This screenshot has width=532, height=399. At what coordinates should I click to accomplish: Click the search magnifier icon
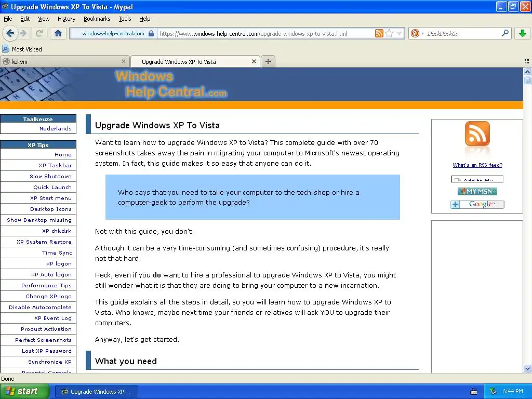505,33
